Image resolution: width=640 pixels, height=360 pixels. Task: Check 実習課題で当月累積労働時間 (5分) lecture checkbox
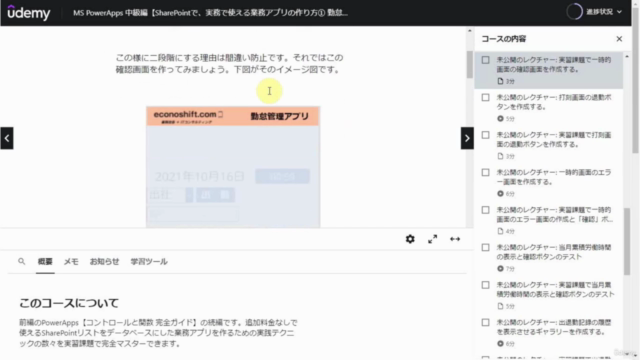(x=485, y=285)
